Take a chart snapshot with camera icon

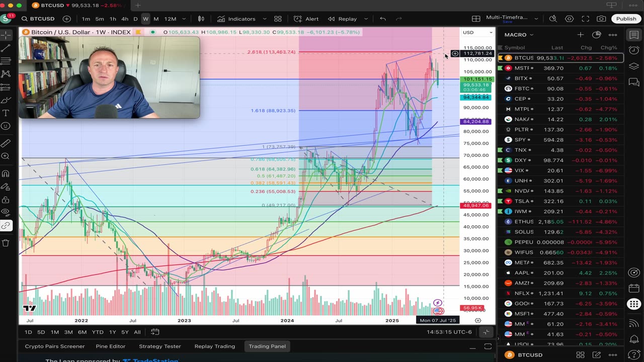click(x=601, y=19)
